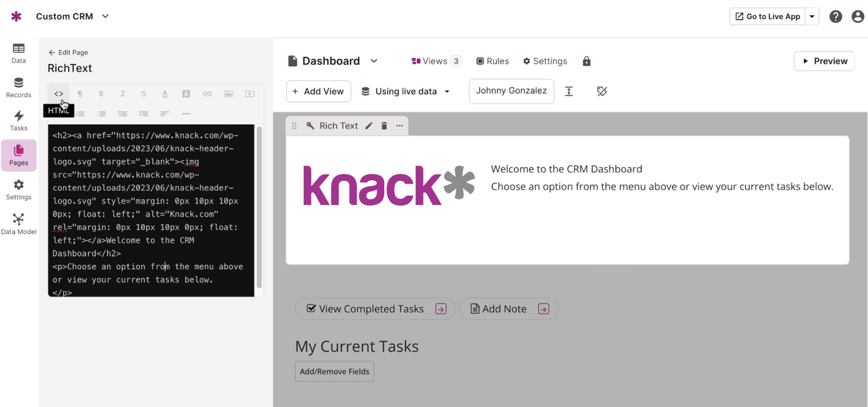Viewport: 868px width, 407px height.
Task: Click the Johnny Gonzalez user field
Action: 511,91
